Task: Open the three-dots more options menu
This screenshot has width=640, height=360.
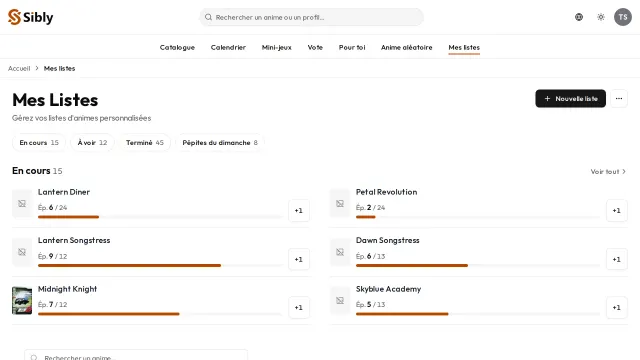Action: pos(619,99)
